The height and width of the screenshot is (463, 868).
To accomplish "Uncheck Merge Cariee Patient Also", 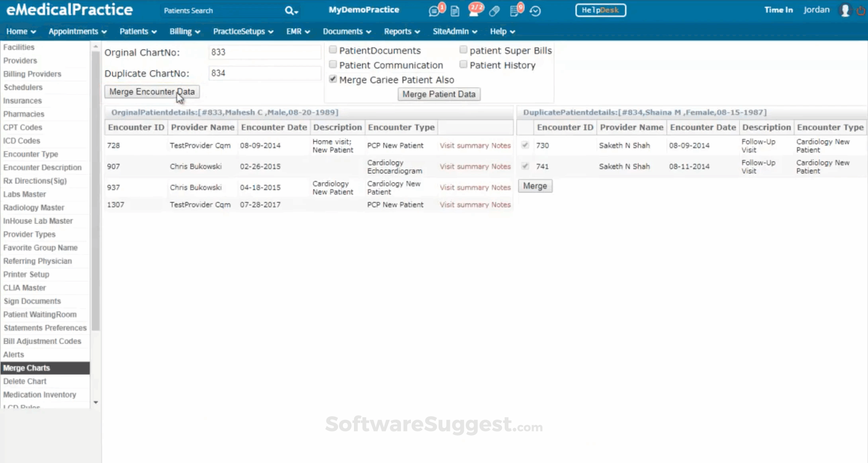I will 333,79.
